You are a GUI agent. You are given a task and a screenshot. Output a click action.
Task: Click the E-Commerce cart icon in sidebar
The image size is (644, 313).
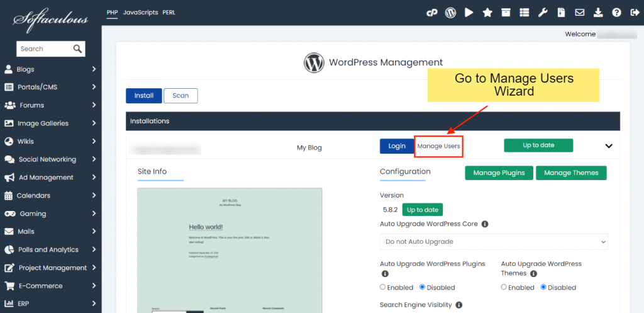[9, 286]
